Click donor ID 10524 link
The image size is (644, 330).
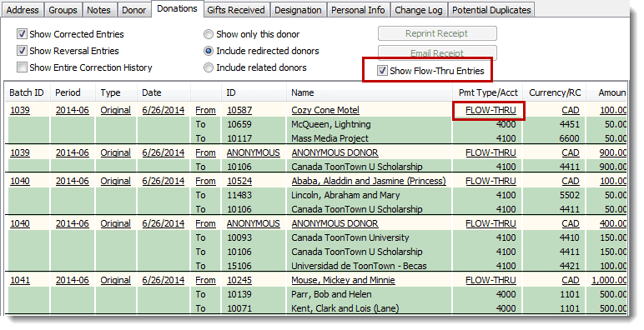pos(239,181)
